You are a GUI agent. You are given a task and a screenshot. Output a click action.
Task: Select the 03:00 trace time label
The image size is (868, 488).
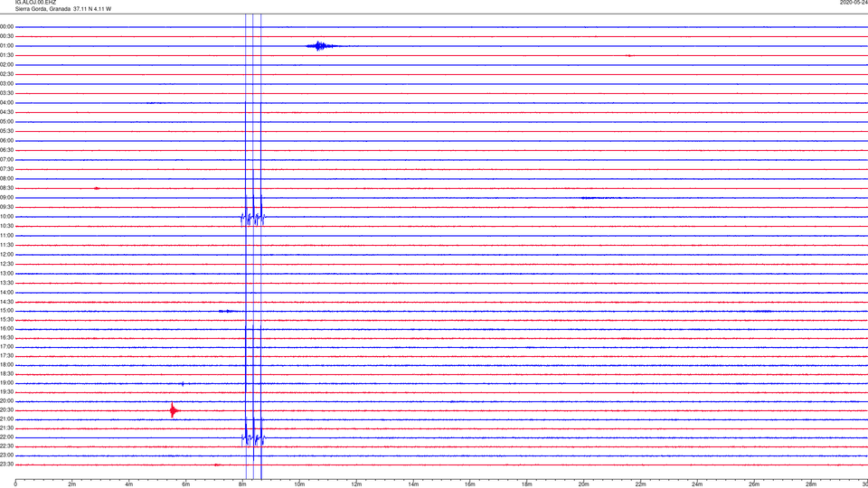click(7, 83)
